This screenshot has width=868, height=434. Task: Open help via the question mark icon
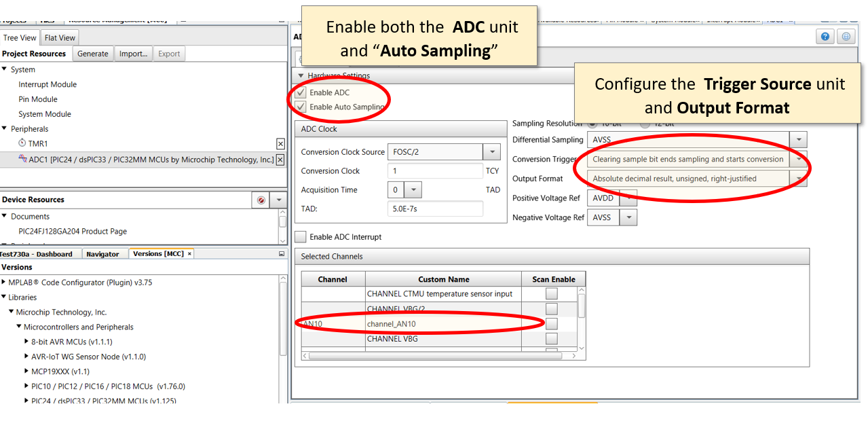point(825,36)
